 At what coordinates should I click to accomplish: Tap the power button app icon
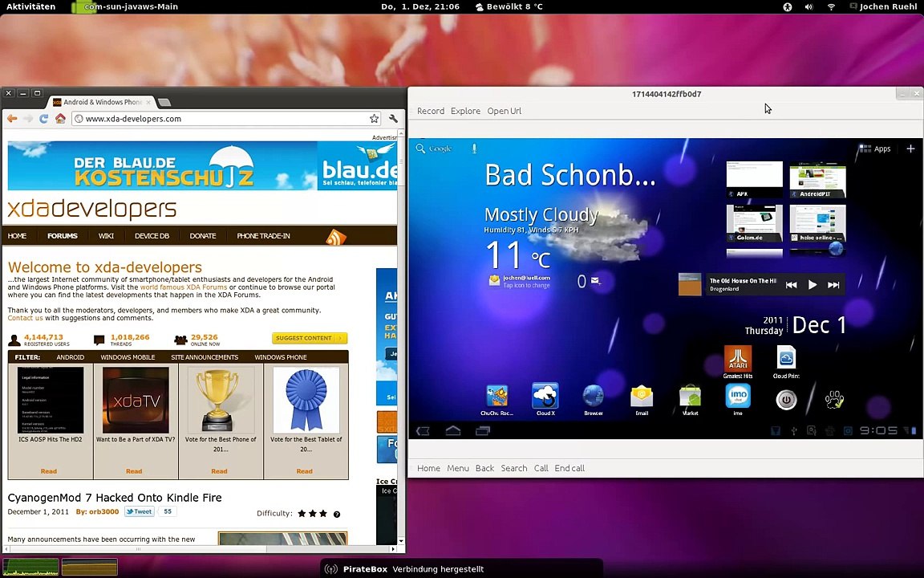(x=786, y=400)
